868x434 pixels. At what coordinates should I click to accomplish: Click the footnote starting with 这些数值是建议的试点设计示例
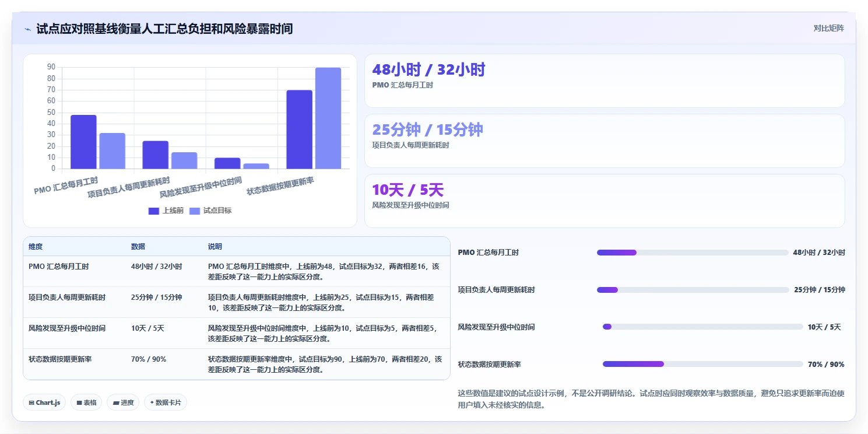(x=651, y=400)
